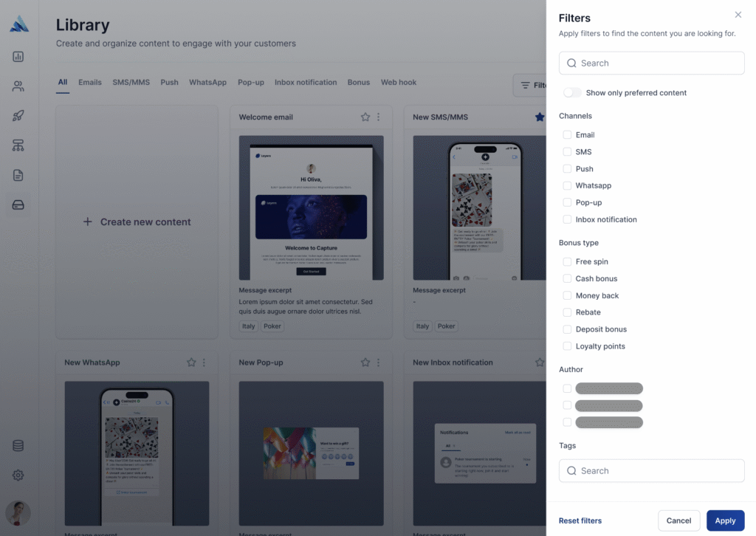Click Create new content card
Screen dimensions: 756x536
[137, 221]
